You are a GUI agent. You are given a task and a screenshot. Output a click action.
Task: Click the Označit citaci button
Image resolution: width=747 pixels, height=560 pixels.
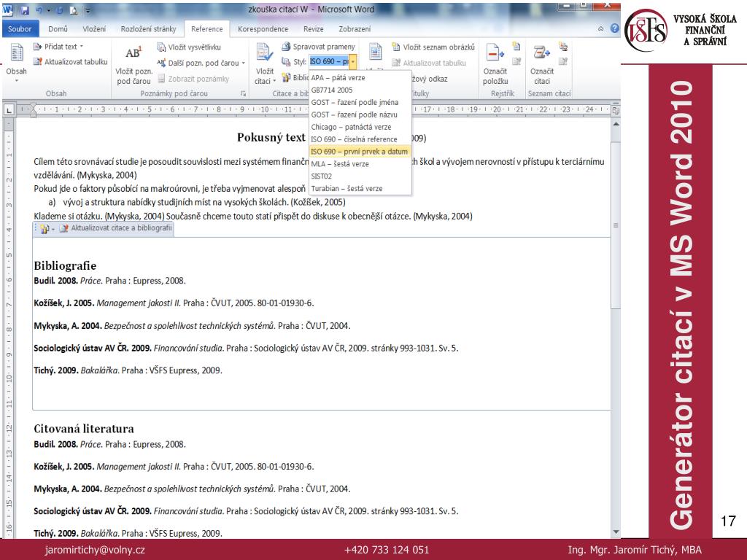tap(542, 65)
